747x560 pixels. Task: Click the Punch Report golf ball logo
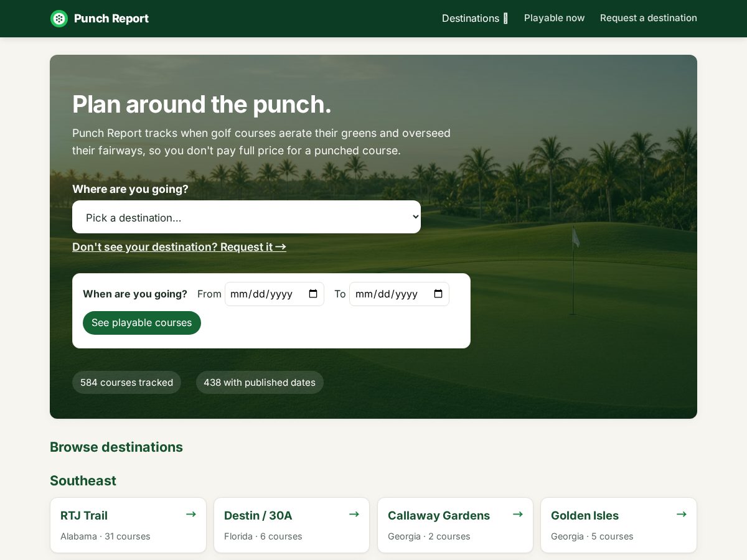pos(59,19)
